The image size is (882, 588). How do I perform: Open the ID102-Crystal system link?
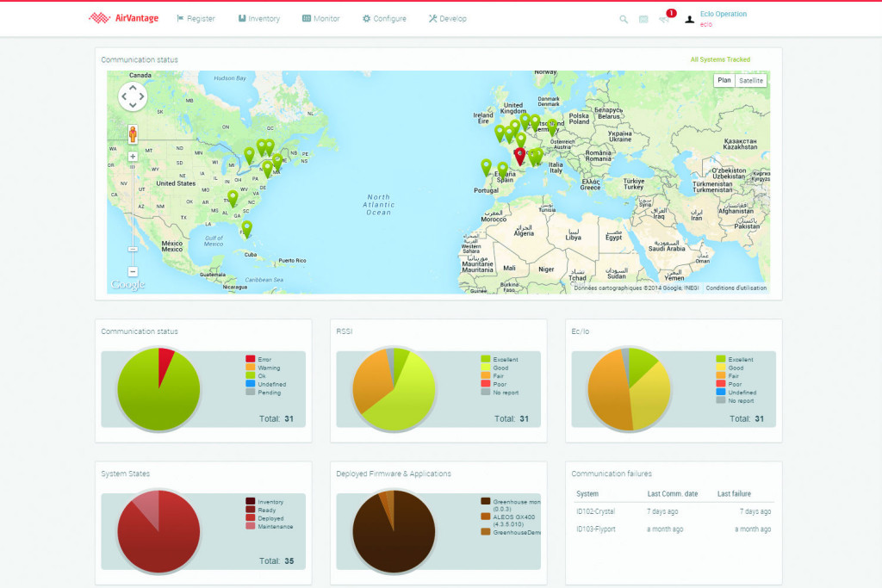(x=596, y=511)
